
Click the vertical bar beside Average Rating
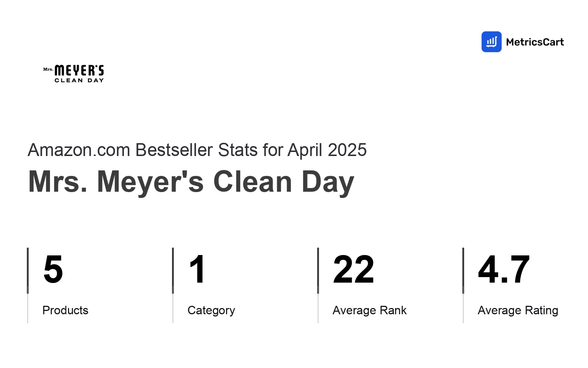click(463, 285)
